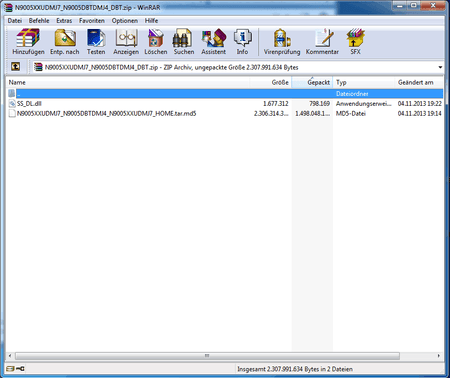Click the 1.498.048.1... packed value

pos(312,114)
